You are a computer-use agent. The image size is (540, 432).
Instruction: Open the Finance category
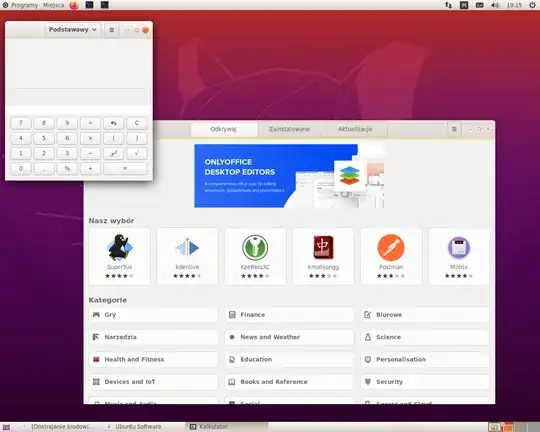[289, 315]
